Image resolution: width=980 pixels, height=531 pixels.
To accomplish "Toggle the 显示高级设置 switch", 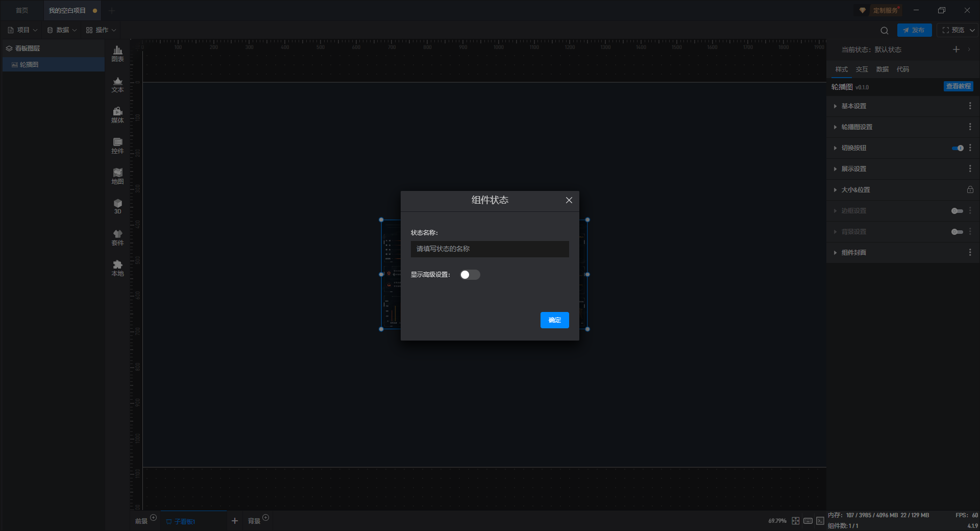I will tap(470, 275).
